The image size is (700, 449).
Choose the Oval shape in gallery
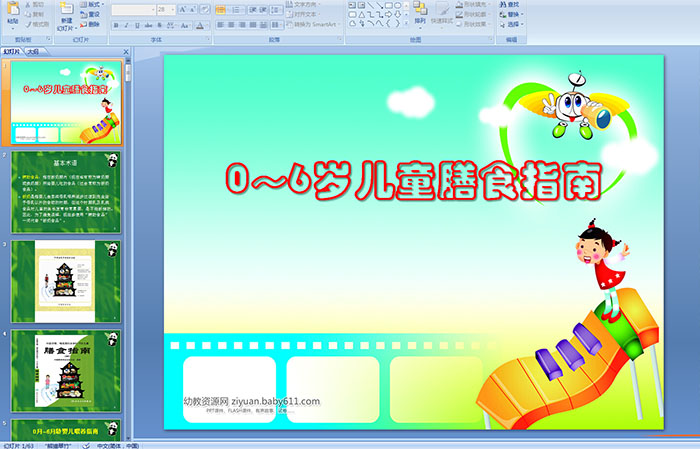tap(397, 5)
